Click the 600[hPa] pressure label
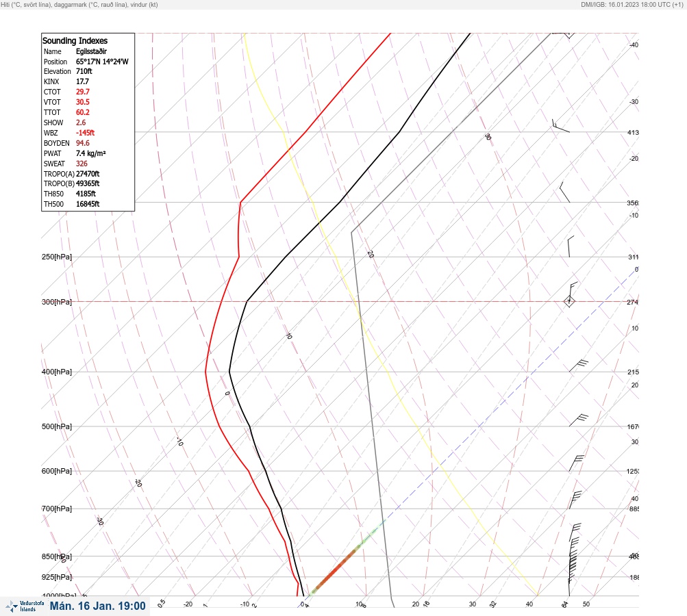Image resolution: width=687 pixels, height=616 pixels. coord(57,471)
